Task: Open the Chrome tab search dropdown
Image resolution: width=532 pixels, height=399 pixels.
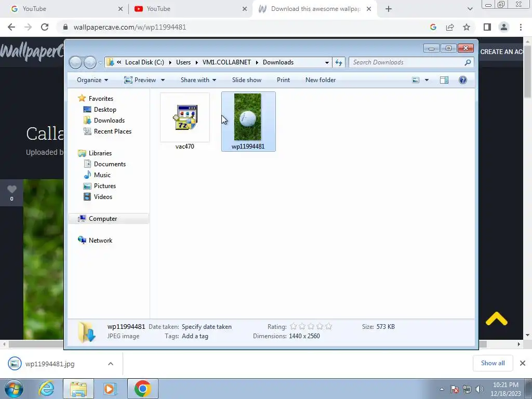Action: tap(470, 9)
